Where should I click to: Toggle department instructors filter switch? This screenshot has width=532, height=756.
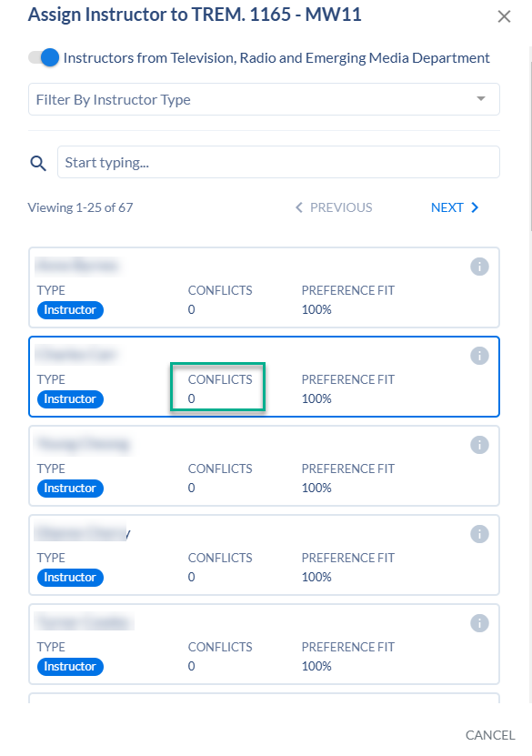point(44,58)
